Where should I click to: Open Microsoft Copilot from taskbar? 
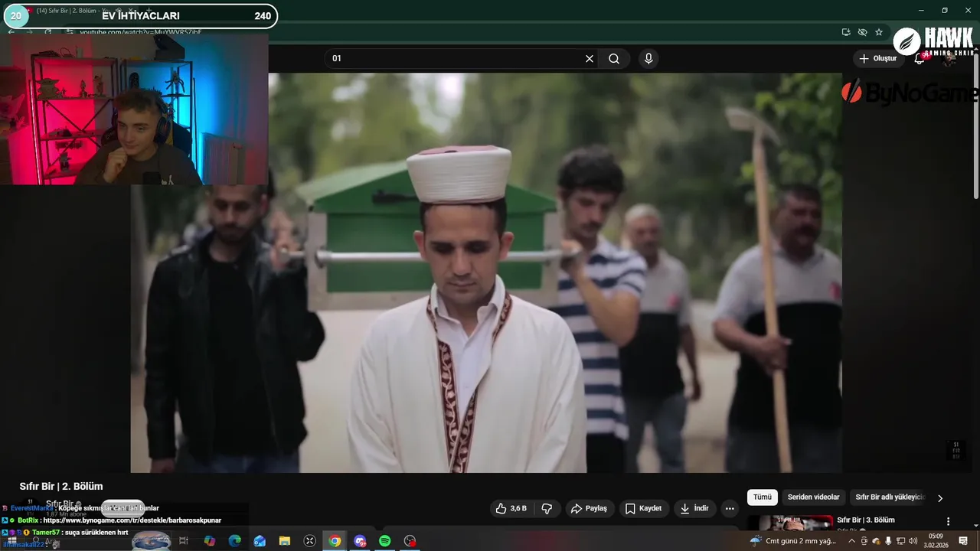209,541
